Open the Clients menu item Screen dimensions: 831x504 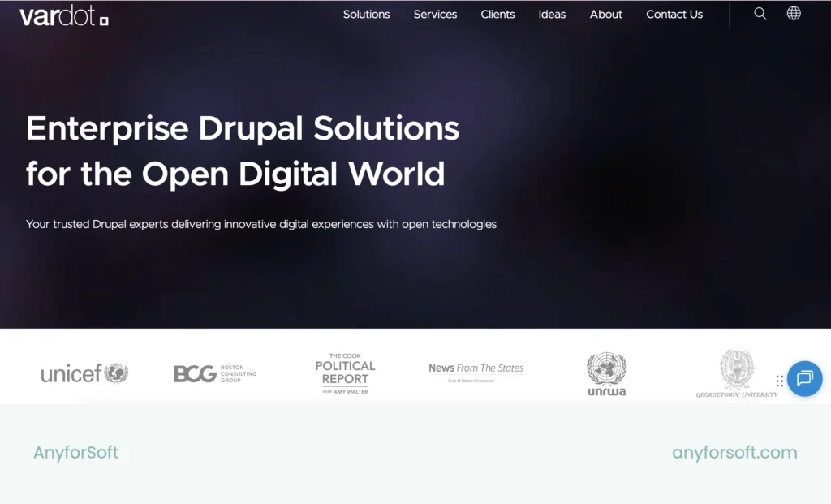tap(497, 15)
